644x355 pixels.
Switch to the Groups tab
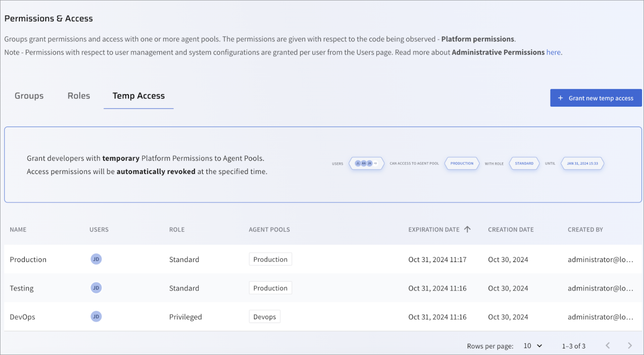[29, 96]
